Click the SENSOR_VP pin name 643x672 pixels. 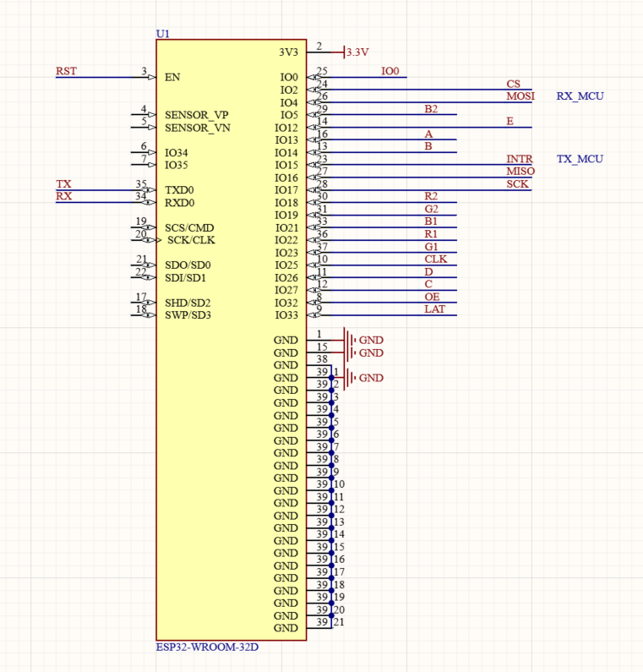(197, 115)
